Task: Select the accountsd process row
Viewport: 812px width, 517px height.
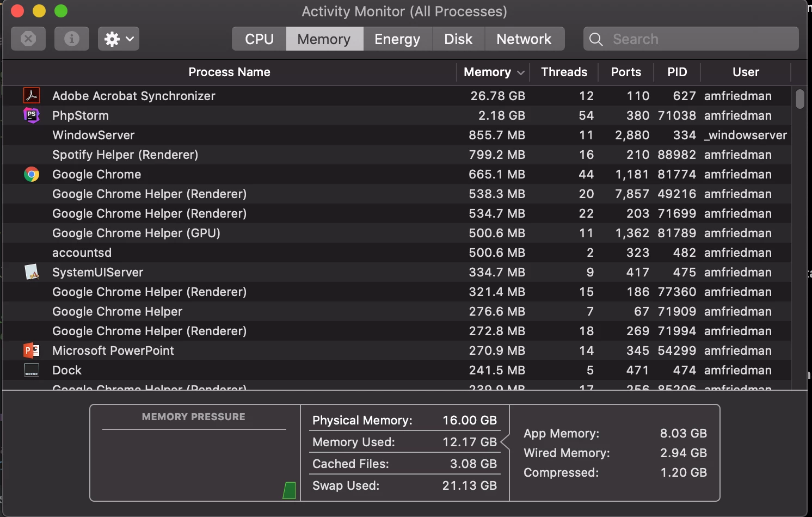Action: tap(397, 253)
